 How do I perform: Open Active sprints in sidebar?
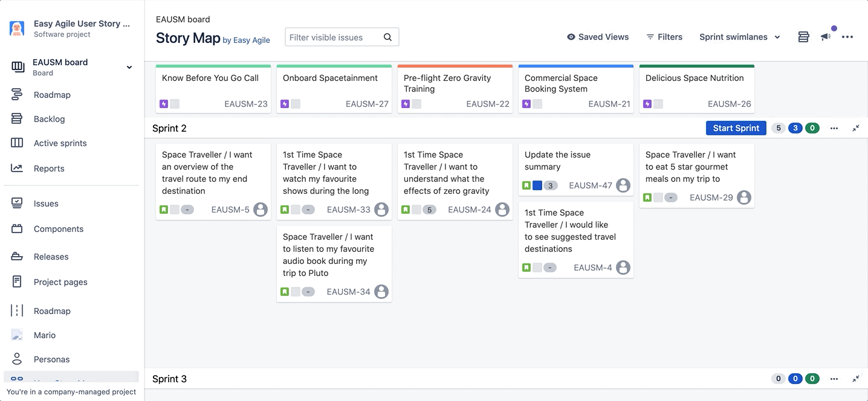[x=60, y=143]
